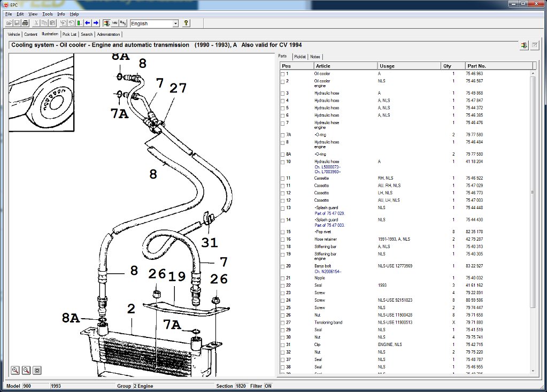Image resolution: width=547 pixels, height=392 pixels.
Task: Open the English language dropdown
Action: (175, 24)
